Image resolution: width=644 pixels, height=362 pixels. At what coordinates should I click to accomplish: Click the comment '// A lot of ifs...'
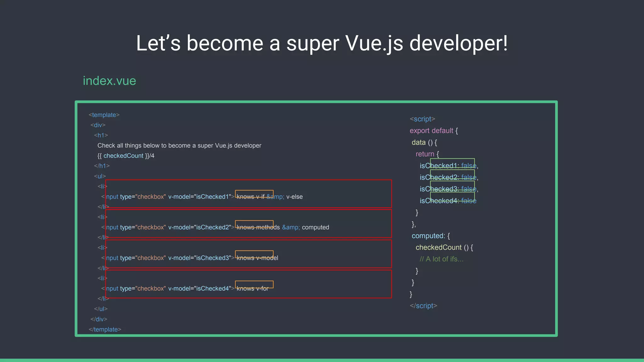coord(441,259)
